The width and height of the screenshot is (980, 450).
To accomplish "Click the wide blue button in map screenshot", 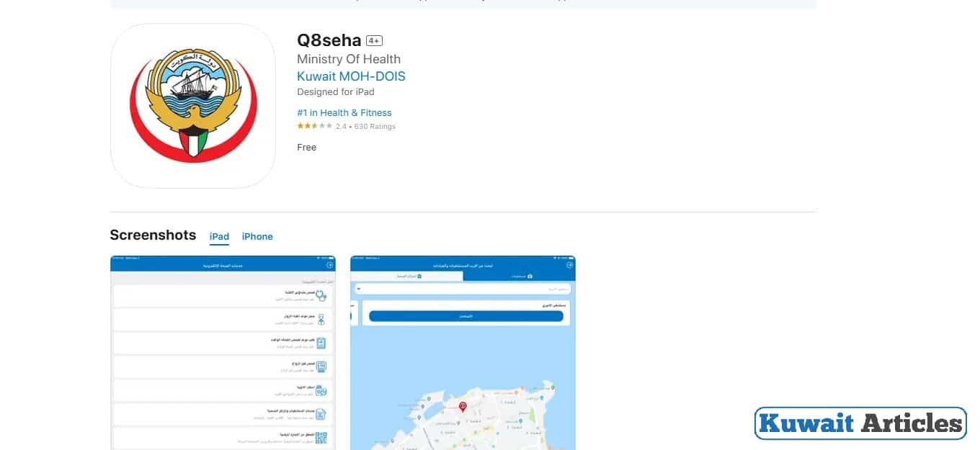I will tap(466, 316).
